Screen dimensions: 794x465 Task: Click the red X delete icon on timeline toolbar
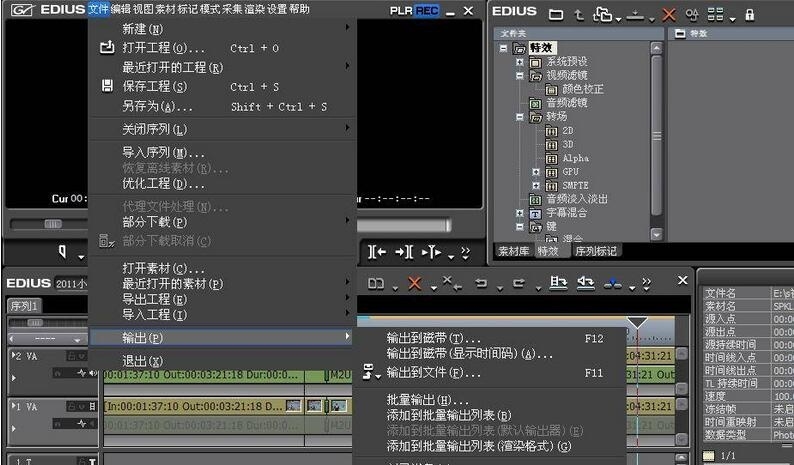[415, 283]
